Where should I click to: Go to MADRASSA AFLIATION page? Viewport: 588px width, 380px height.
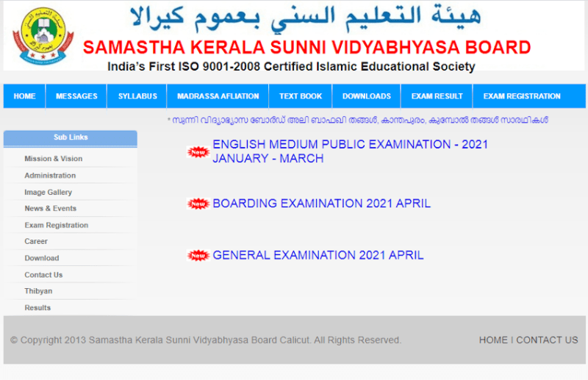pos(218,96)
